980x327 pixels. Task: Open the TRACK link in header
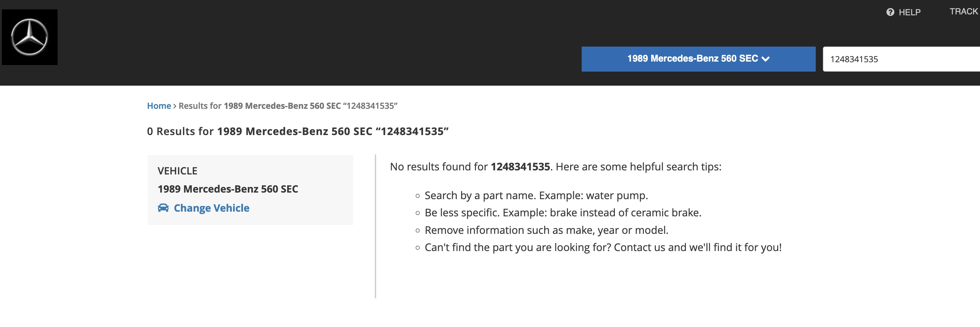click(964, 11)
